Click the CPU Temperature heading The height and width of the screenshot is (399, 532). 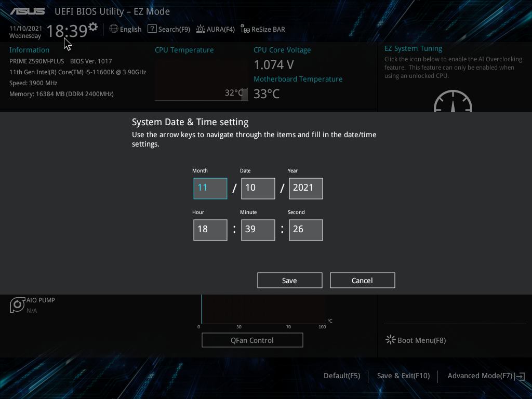(x=184, y=50)
